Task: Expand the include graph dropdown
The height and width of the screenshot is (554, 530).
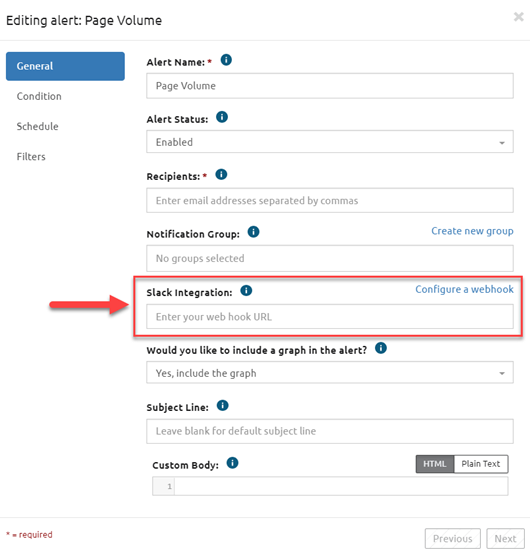Action: click(x=330, y=372)
